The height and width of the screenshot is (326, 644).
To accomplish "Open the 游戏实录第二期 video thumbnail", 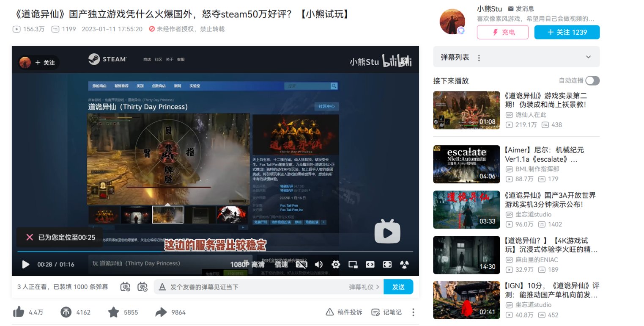I will coord(466,110).
